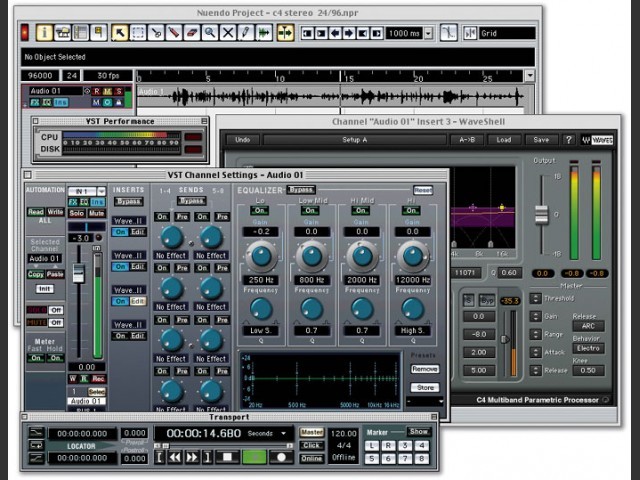This screenshot has width=640, height=480.
Task: Click the nudge left arrow button
Action: [x=335, y=33]
